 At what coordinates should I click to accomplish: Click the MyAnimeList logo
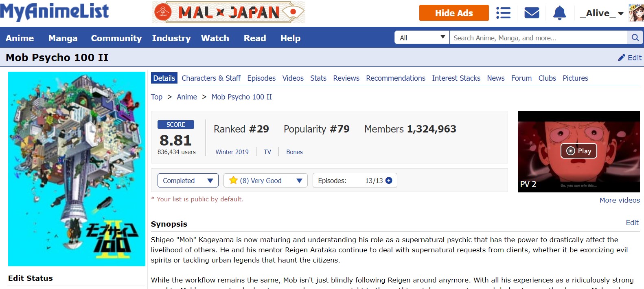[x=55, y=12]
